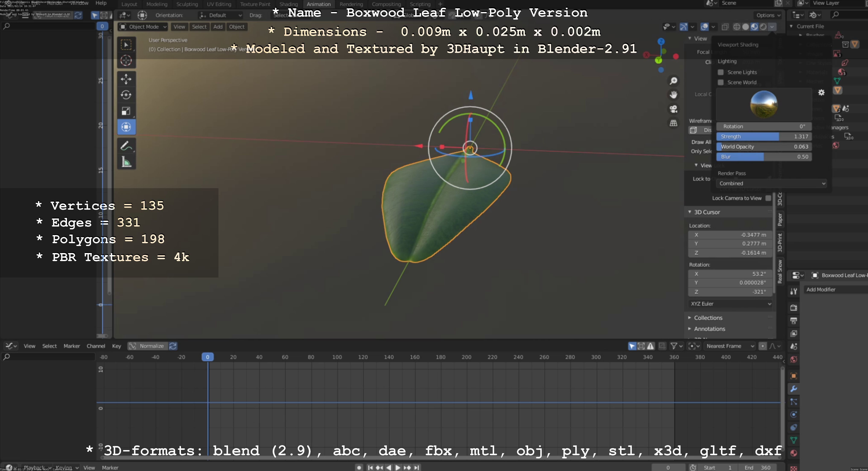Open the Tool settings properties tab
The height and width of the screenshot is (471, 868).
(x=794, y=292)
